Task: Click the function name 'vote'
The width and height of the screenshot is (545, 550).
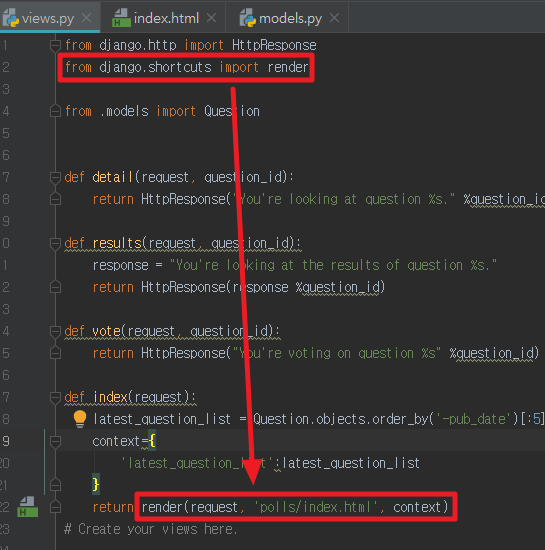Action: coord(106,331)
